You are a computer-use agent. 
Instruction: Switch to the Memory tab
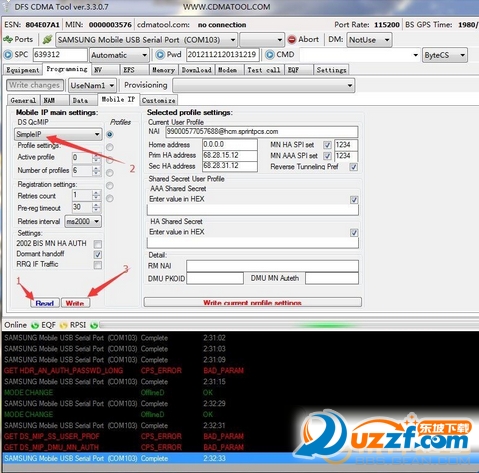(x=163, y=70)
